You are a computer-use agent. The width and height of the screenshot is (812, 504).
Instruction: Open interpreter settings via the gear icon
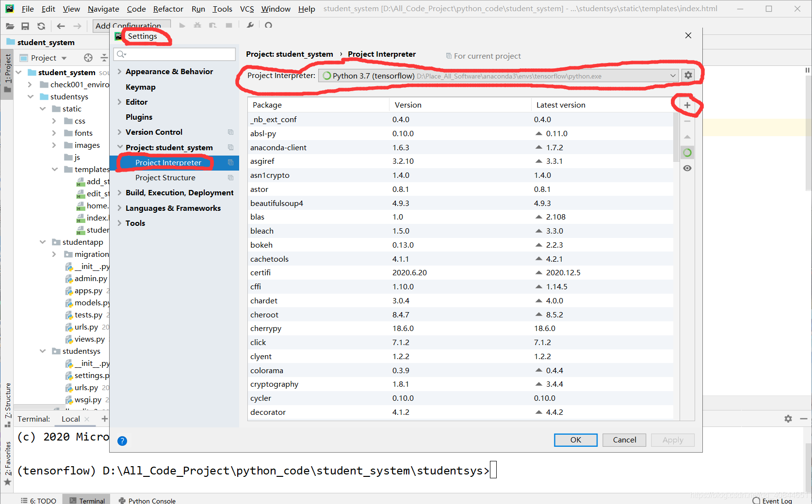coord(688,75)
